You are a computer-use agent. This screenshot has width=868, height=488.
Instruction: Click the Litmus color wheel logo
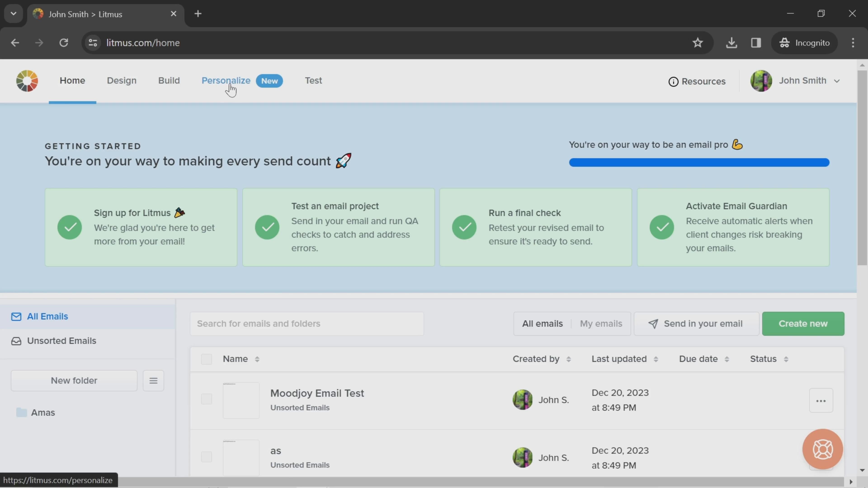tap(27, 81)
